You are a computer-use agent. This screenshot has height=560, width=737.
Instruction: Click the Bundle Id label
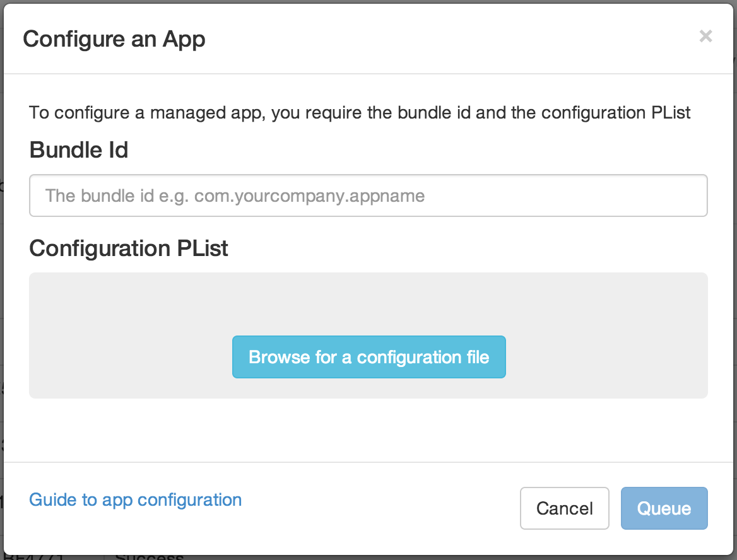point(79,150)
